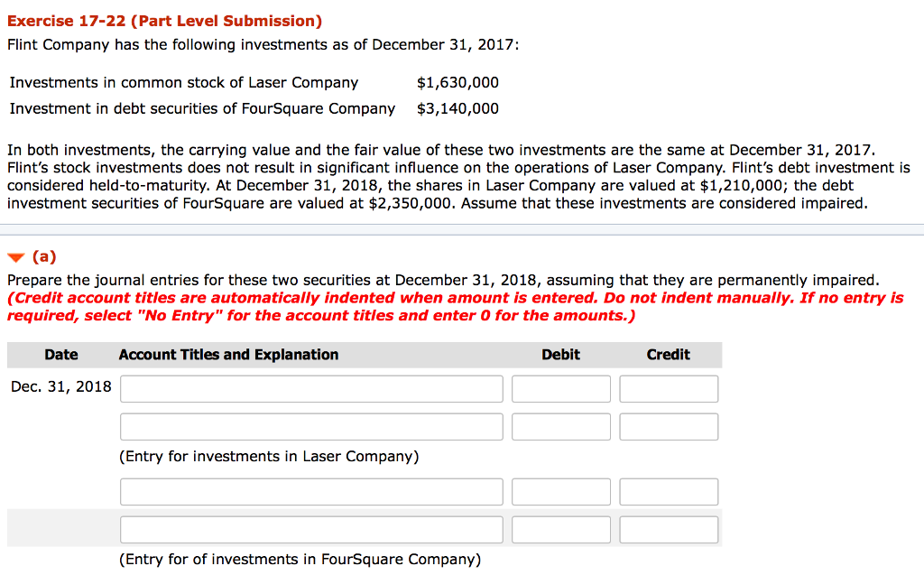This screenshot has width=924, height=575.
Task: Click the Exercise 17-22 heading
Action: 164,21
